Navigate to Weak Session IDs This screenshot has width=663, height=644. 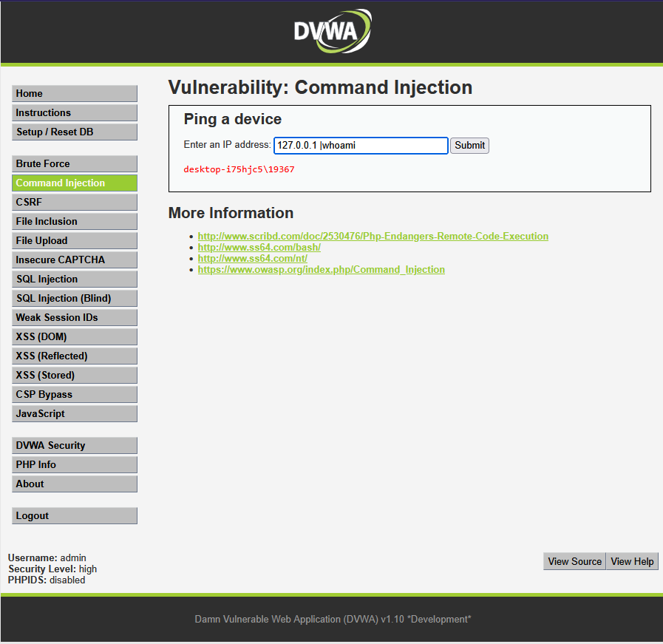75,317
